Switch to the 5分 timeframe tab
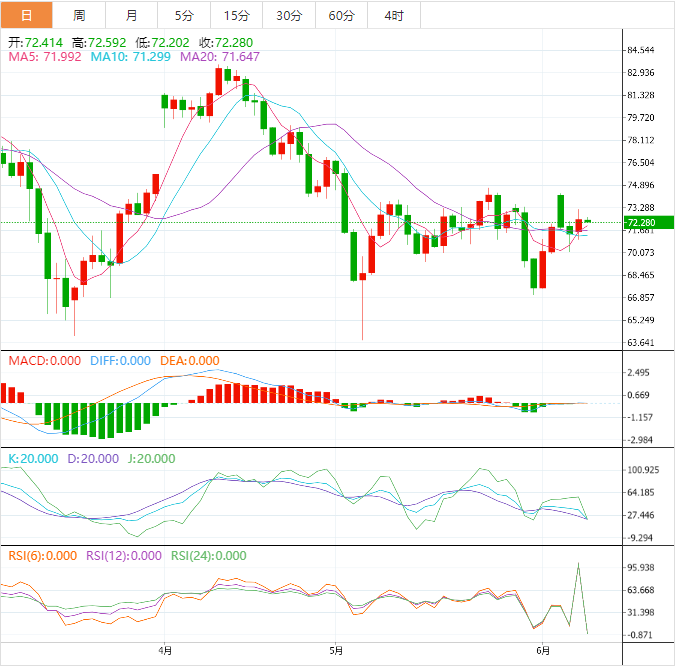Image resolution: width=678 pixels, height=669 pixels. (x=184, y=15)
